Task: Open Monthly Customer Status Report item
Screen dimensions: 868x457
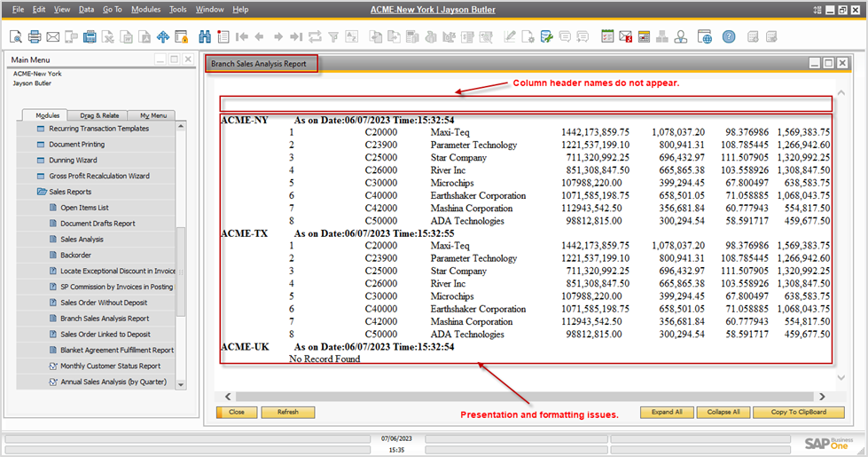Action: [110, 366]
